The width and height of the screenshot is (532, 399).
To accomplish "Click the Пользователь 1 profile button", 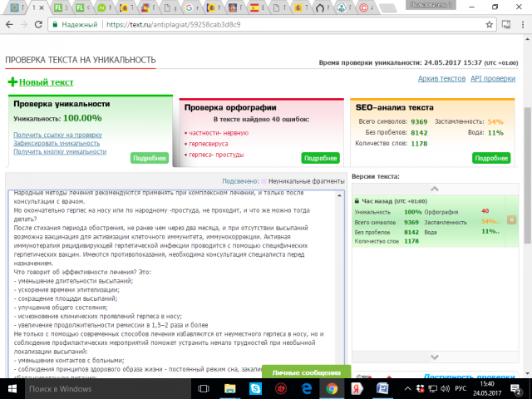I will pyautogui.click(x=431, y=5).
